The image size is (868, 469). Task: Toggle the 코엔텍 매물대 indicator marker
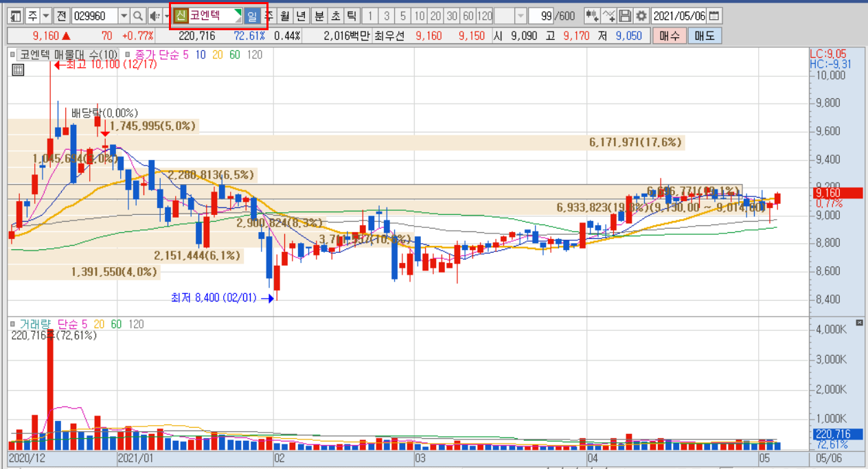click(x=12, y=54)
